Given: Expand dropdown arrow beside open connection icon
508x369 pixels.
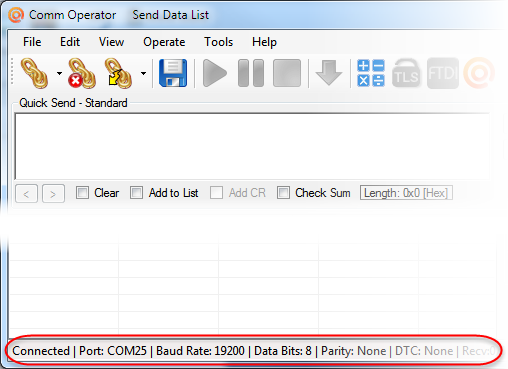Looking at the screenshot, I should tap(59, 73).
